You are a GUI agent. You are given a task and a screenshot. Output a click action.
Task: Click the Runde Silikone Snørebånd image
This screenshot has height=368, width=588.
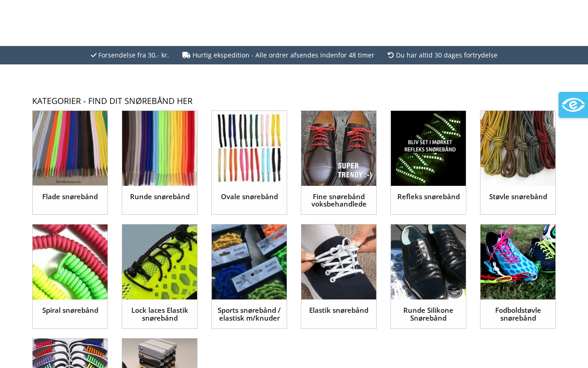(x=428, y=262)
